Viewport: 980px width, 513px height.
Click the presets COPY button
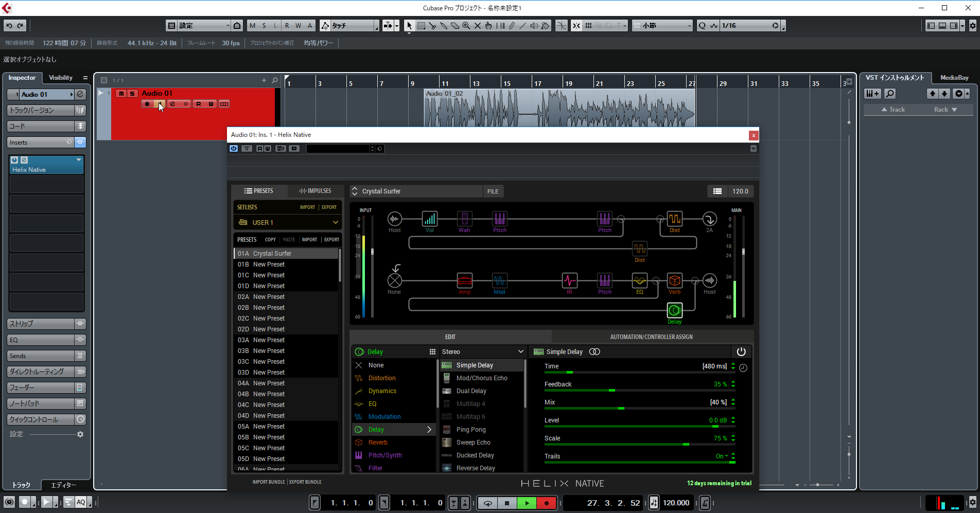tap(270, 240)
